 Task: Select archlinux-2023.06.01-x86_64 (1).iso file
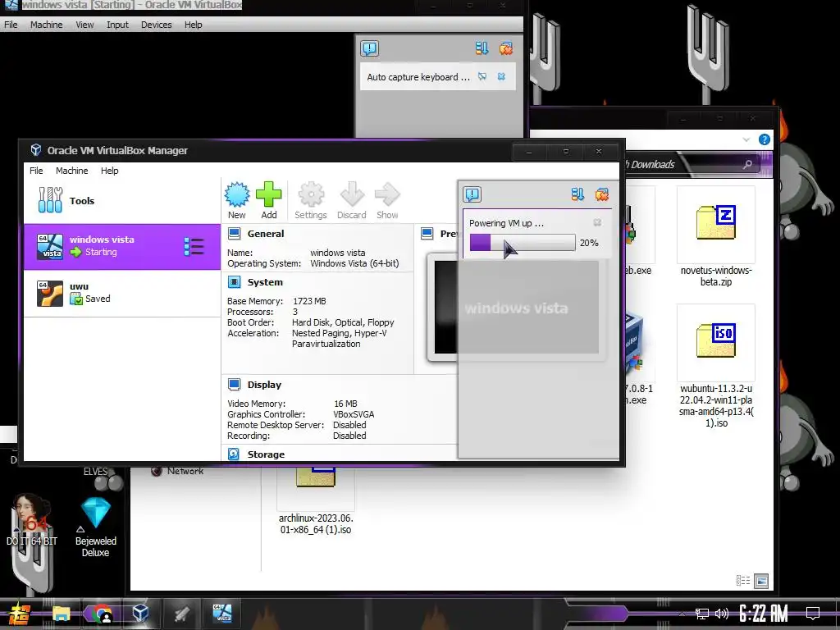pyautogui.click(x=316, y=501)
